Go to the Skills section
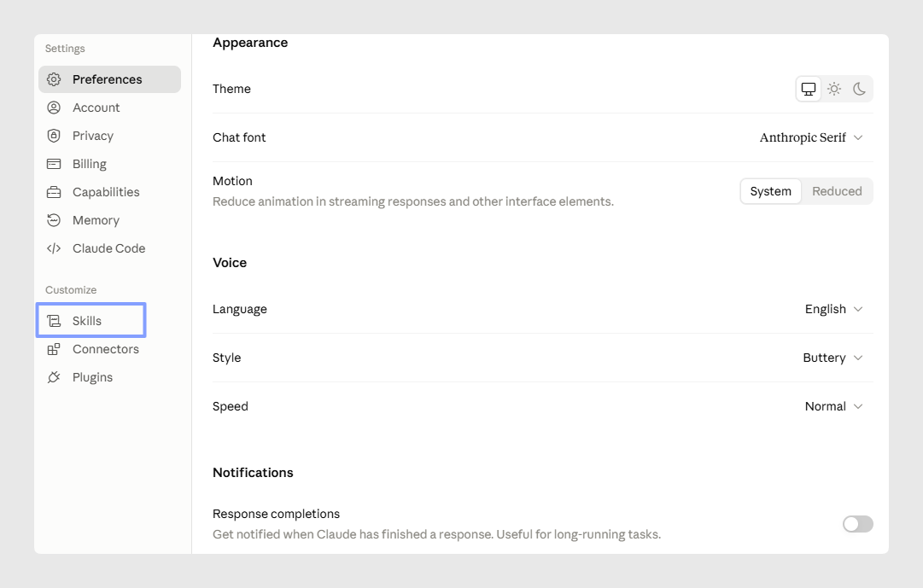923x588 pixels. 91,321
